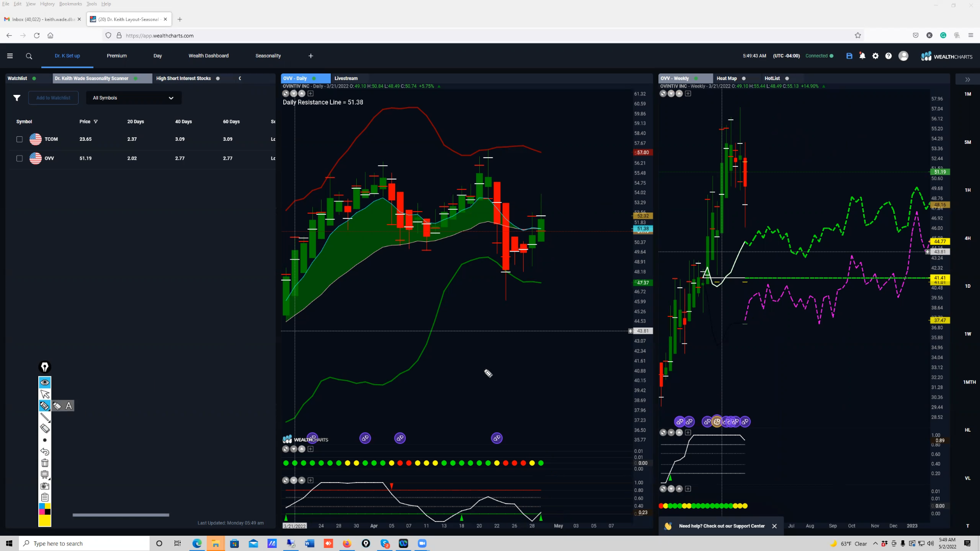
Task: Pick the CMYK color palette swatch
Action: [45, 509]
